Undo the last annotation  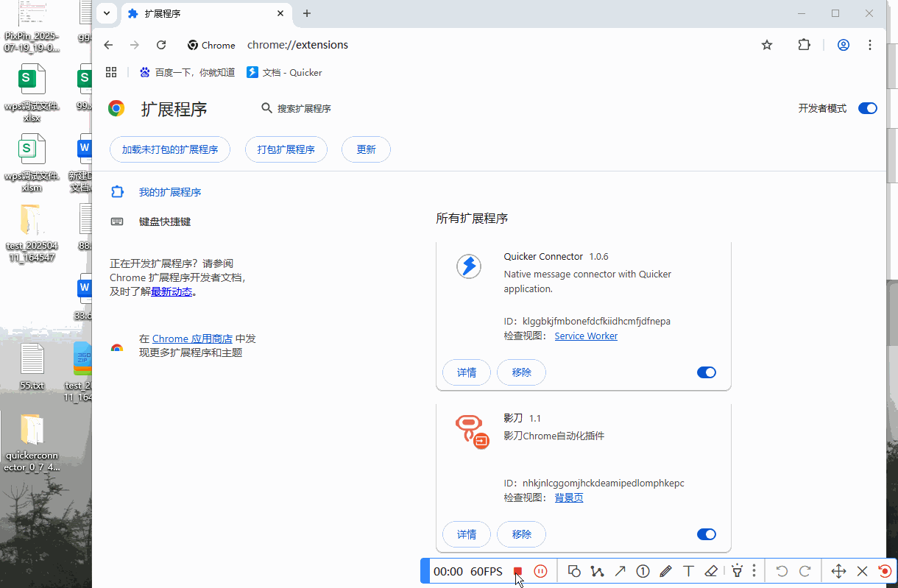782,571
